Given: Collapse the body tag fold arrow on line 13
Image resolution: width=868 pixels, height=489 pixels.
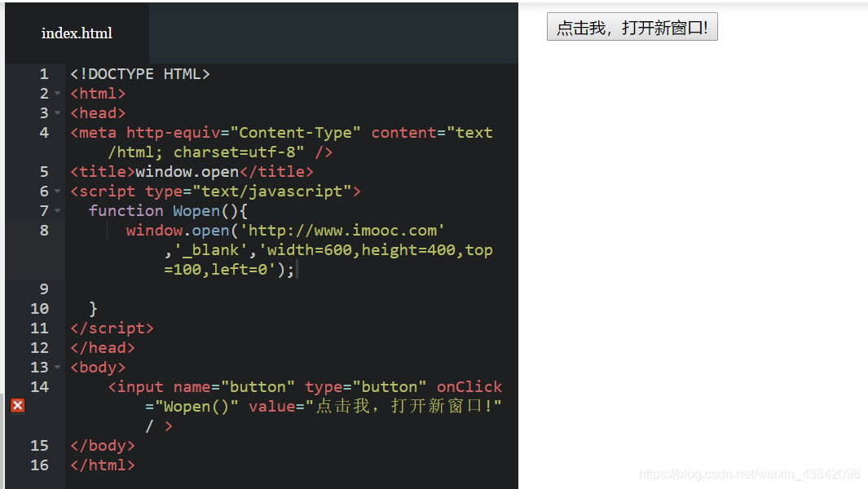Looking at the screenshot, I should tap(58, 368).
